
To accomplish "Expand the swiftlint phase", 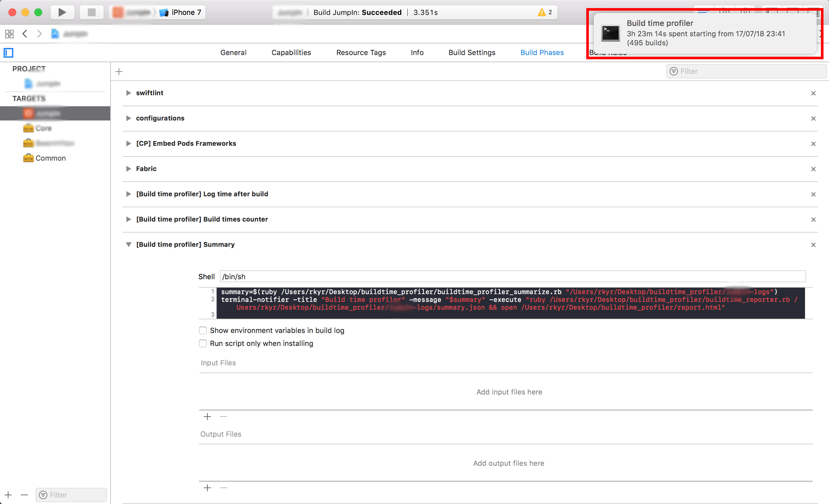I will coord(128,93).
